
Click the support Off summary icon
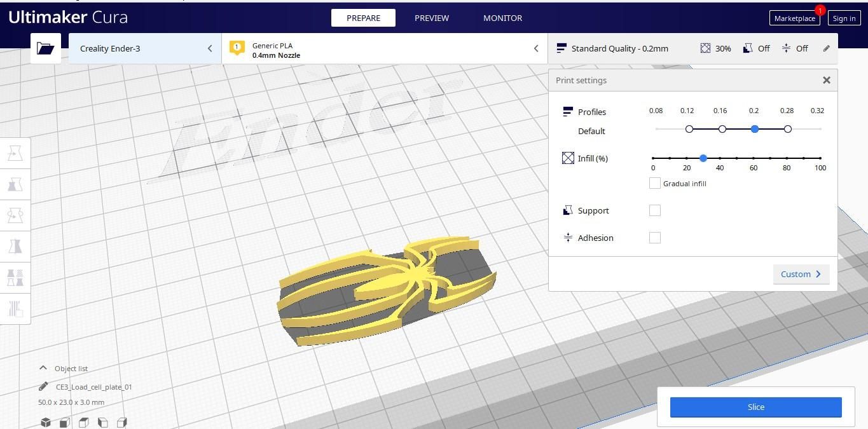pos(748,48)
